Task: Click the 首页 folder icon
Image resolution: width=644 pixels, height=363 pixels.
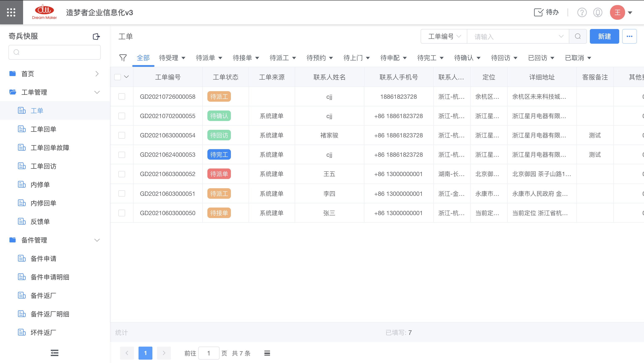Action: pos(13,74)
